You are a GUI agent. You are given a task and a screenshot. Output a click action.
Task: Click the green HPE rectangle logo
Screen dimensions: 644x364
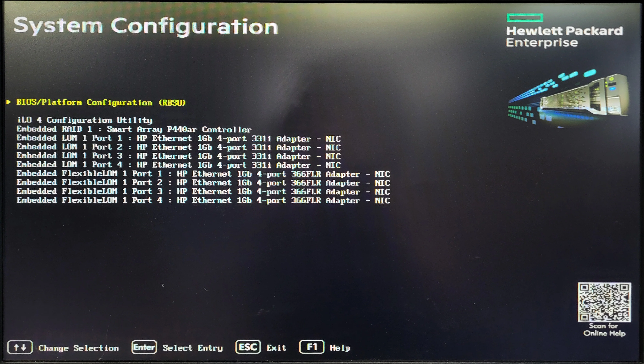point(525,17)
